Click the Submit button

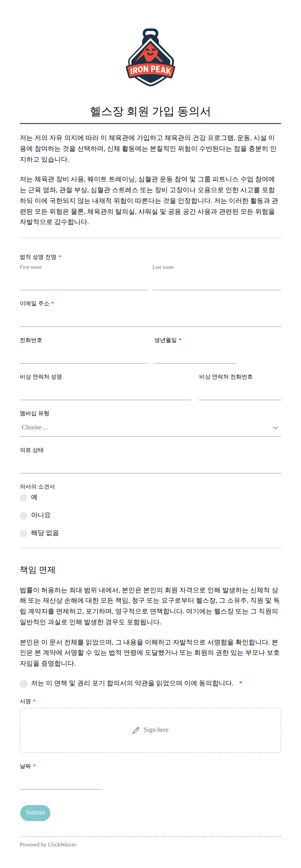[35, 813]
